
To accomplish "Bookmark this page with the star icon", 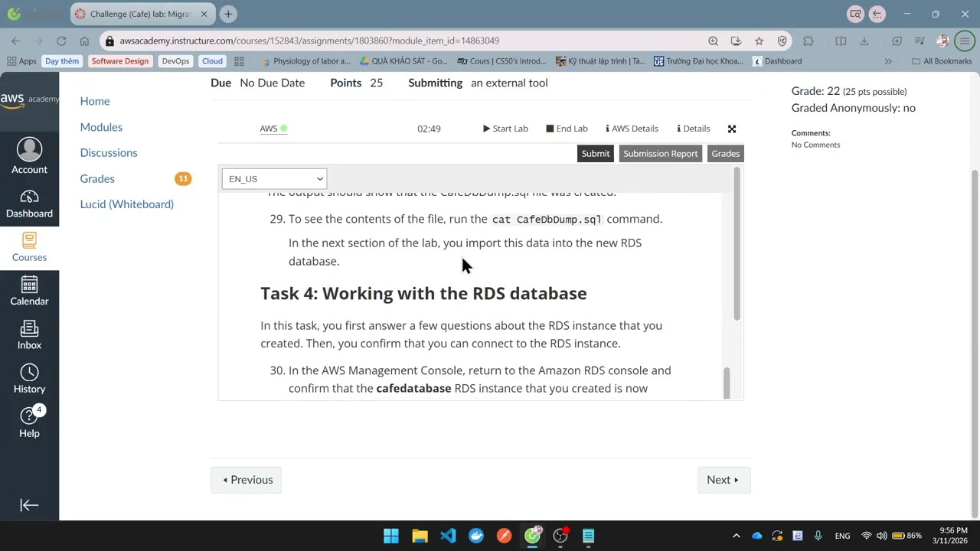I will [x=759, y=41].
